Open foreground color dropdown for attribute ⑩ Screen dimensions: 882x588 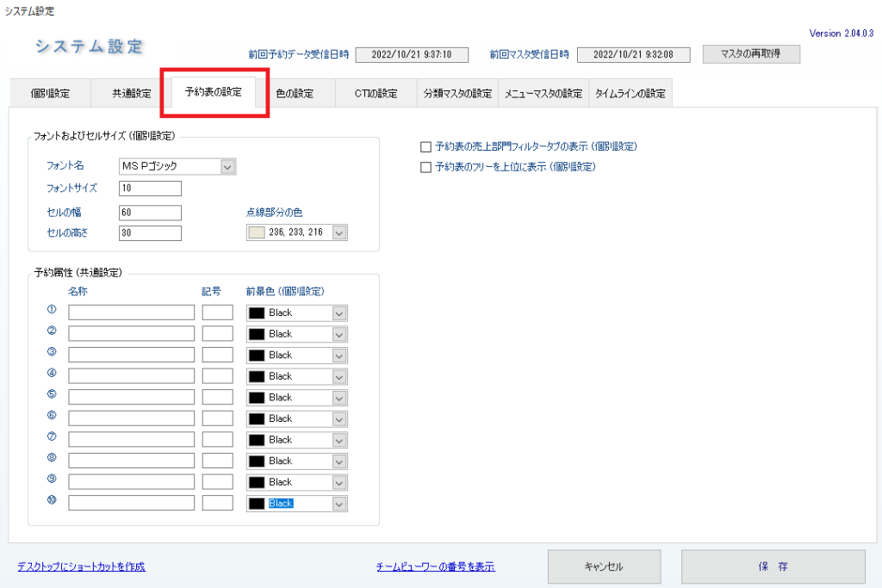click(339, 504)
